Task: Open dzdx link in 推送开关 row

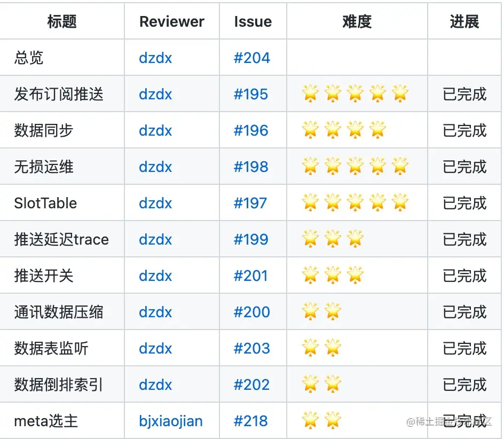Action: 155,276
